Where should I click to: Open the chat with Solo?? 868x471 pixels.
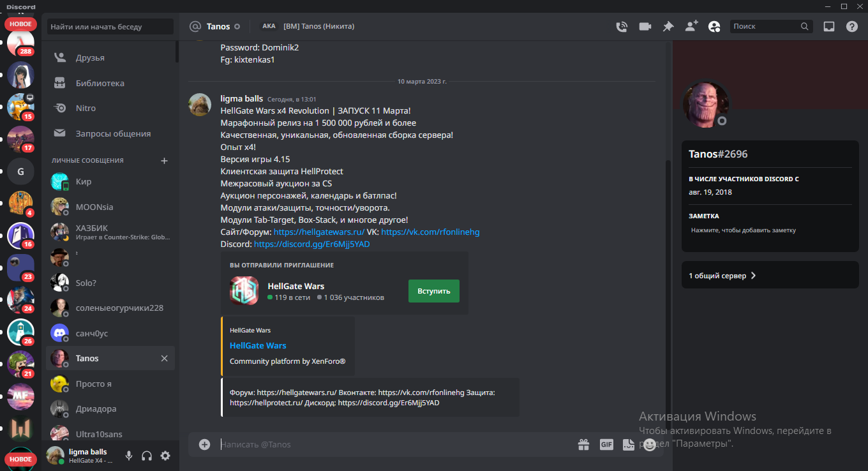[110, 283]
